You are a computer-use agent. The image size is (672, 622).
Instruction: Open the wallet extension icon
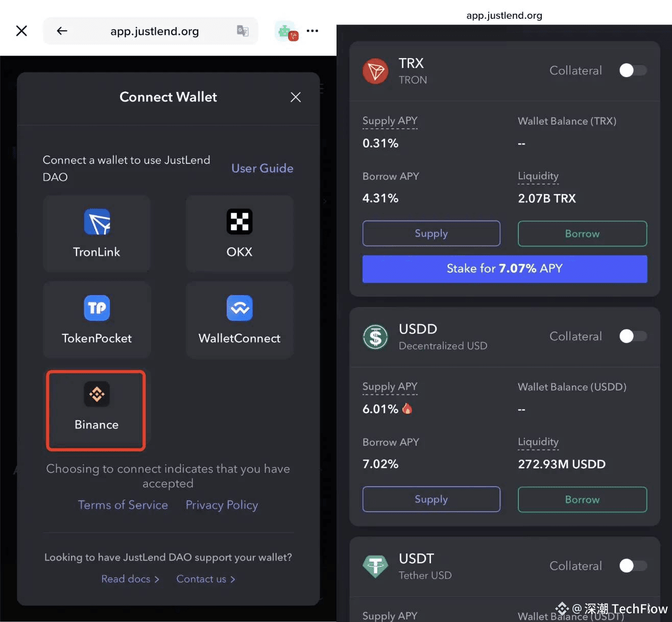click(286, 31)
